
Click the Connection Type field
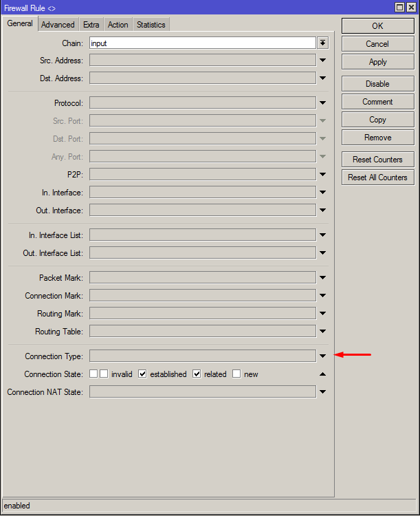[203, 356]
